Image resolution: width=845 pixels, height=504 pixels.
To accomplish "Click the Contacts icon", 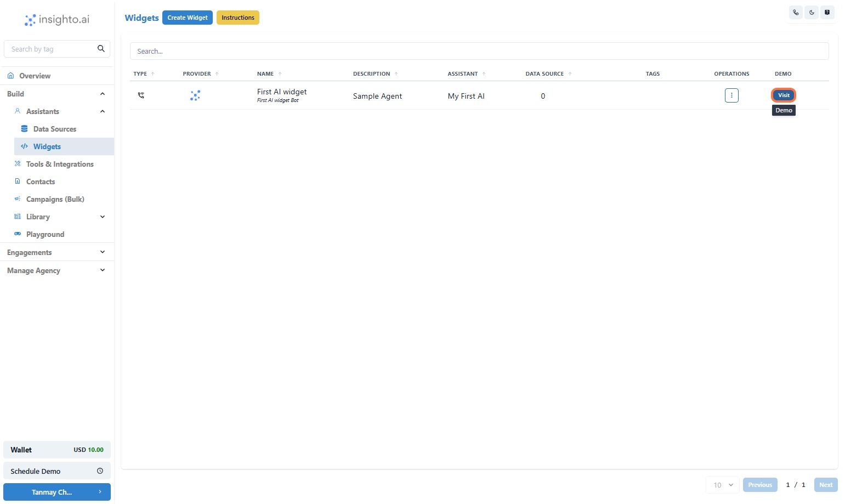I will click(x=18, y=182).
